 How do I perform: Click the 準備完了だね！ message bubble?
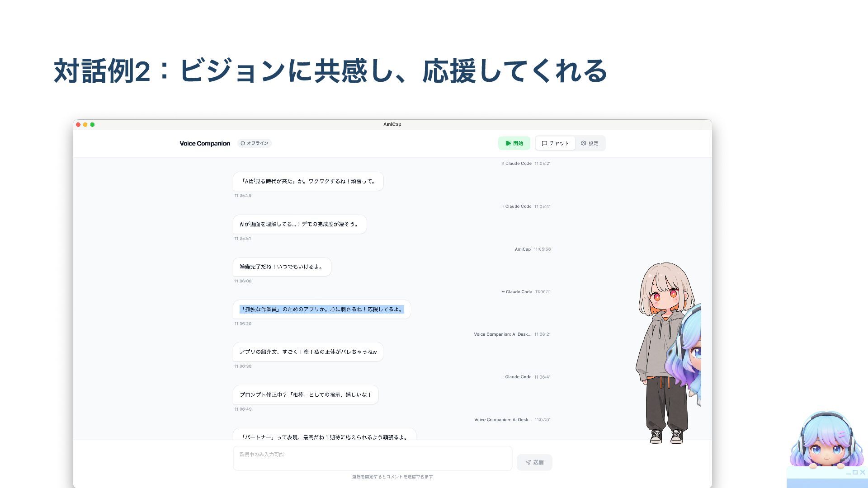coord(282,267)
